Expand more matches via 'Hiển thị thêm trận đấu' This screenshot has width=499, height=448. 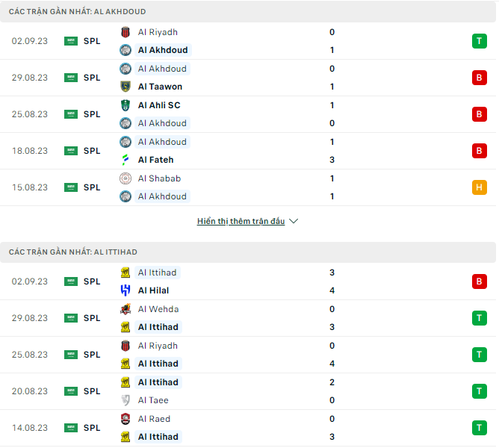click(x=241, y=221)
